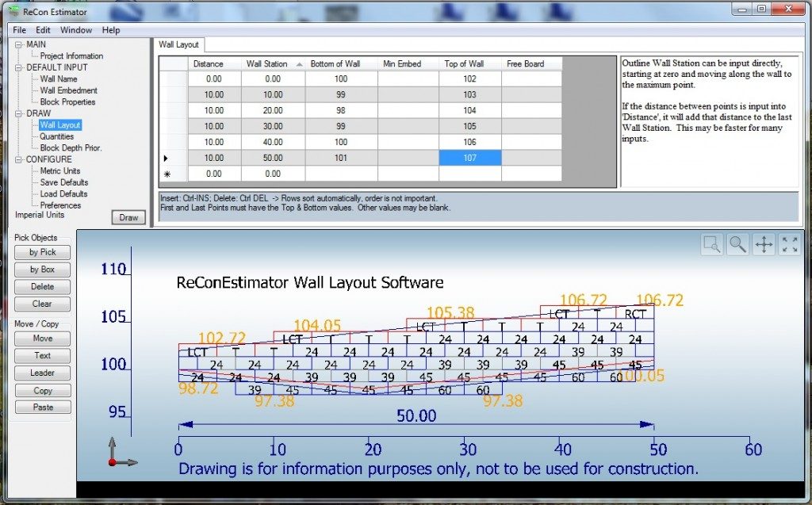812x505 pixels.
Task: Select Wall Embedment tree item
Action: [x=68, y=90]
